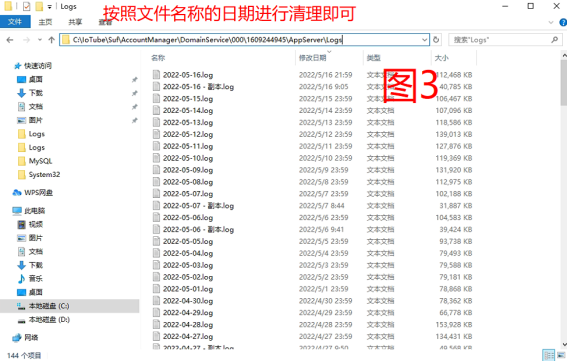The width and height of the screenshot is (567, 361).
Task: Open the Help question mark icon
Action: pyautogui.click(x=563, y=22)
